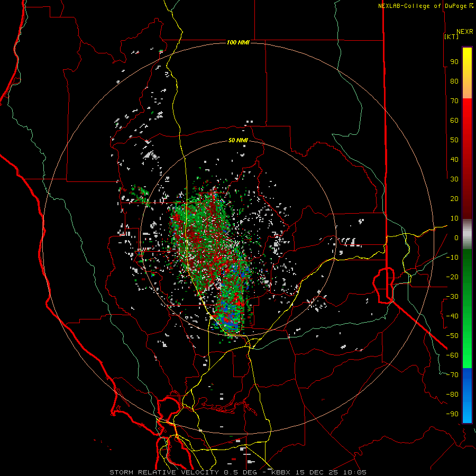Viewport: 476px width, 476px height.
Task: Click the -40 value on velocity scale
Action: [x=452, y=316]
